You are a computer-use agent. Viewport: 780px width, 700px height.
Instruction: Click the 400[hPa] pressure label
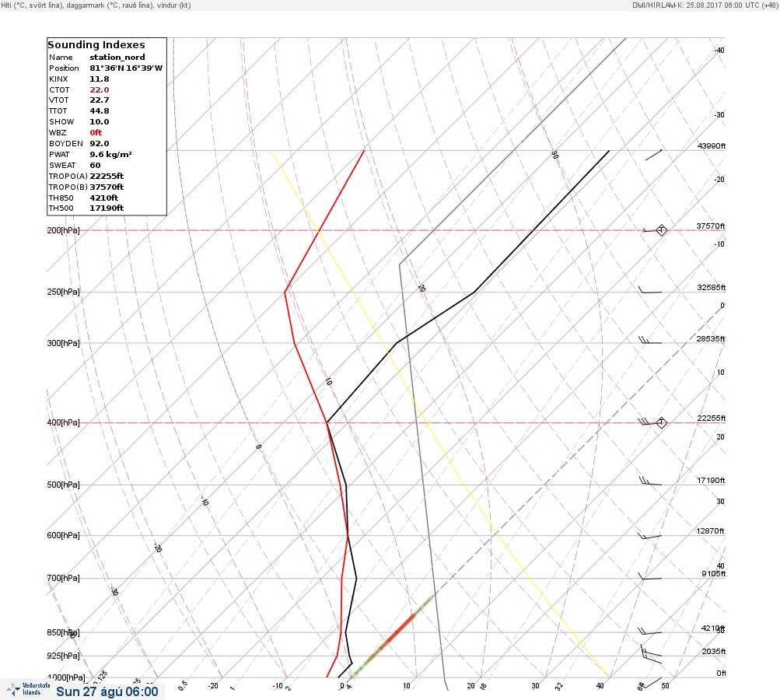click(63, 422)
